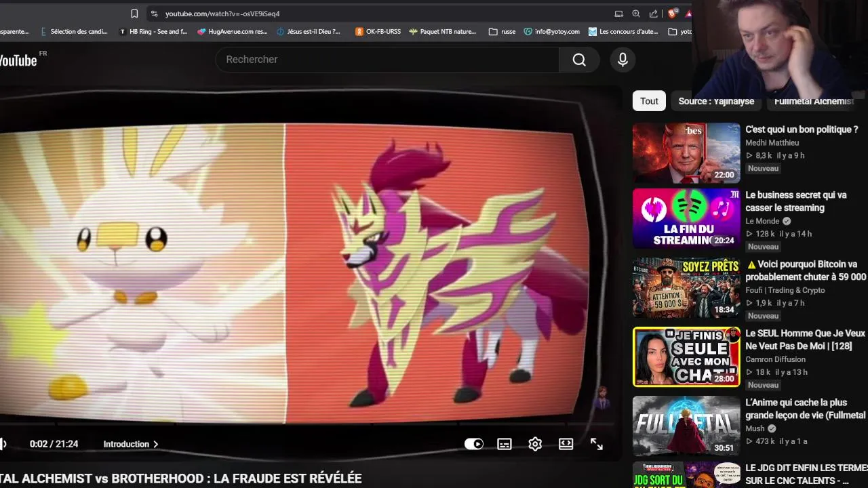Open 'Voici pourquoi Bitcoin va probablement chuter' title
The height and width of the screenshot is (488, 868).
click(806, 270)
